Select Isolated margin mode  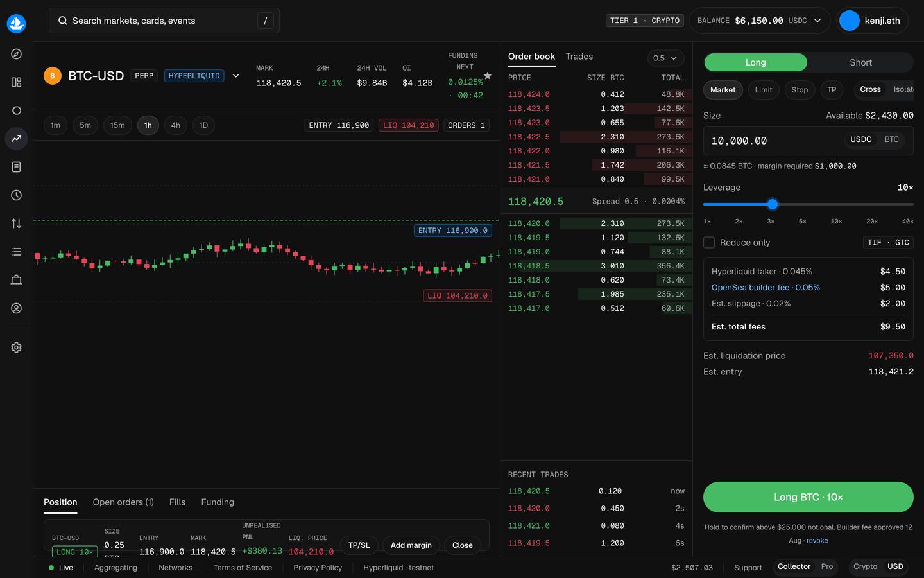pos(903,89)
